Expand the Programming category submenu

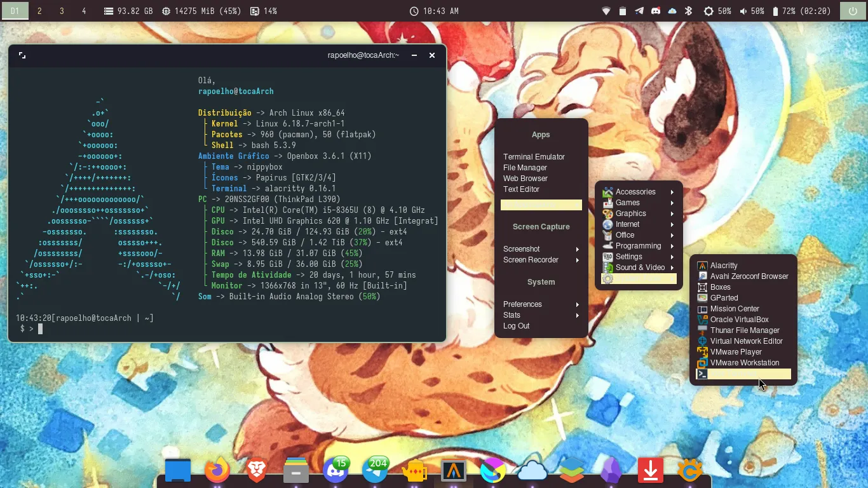(x=639, y=246)
